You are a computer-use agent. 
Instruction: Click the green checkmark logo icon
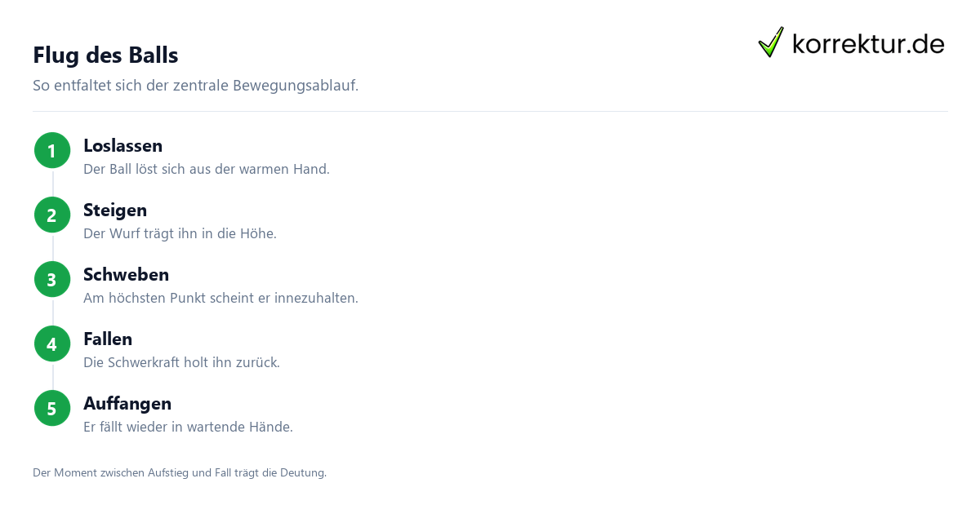[771, 42]
